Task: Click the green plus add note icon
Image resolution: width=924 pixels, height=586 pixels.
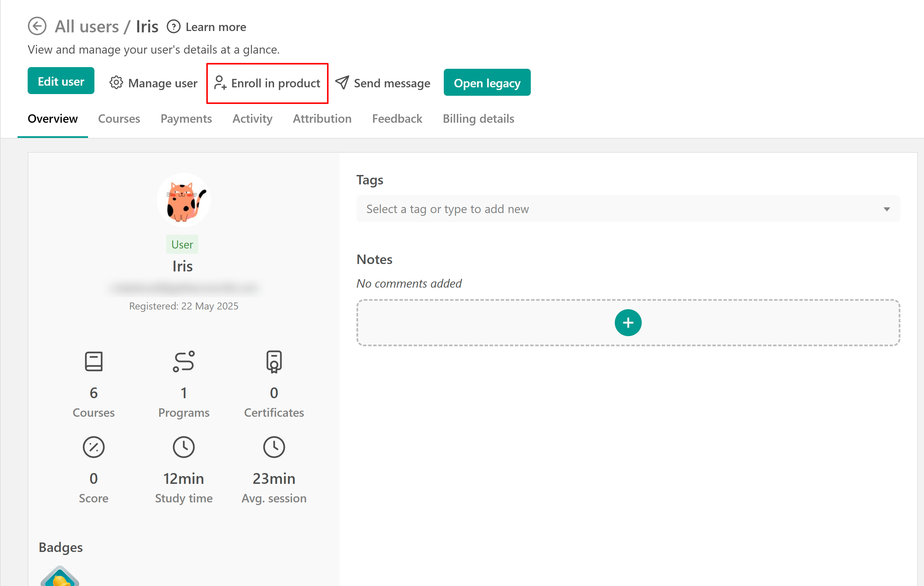Action: point(628,323)
